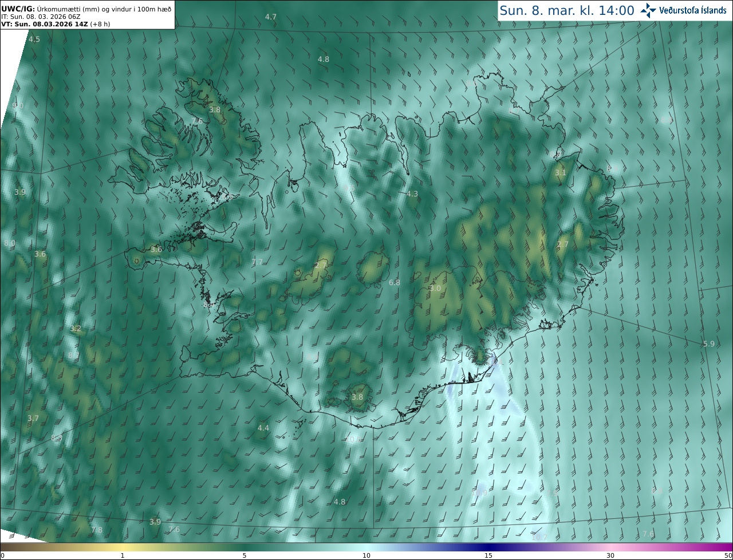
Task: Click the 3.7 value on the map
Action: (x=33, y=419)
